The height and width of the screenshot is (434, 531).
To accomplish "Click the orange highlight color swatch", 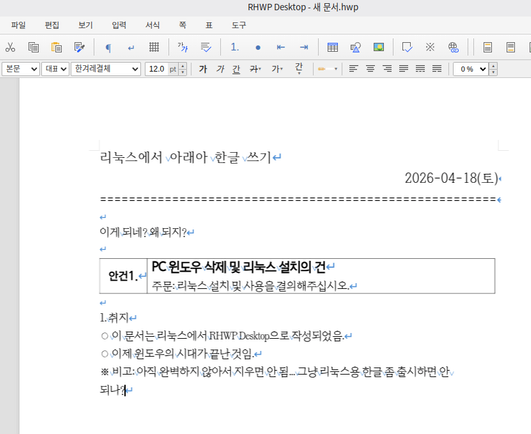I will [x=322, y=69].
